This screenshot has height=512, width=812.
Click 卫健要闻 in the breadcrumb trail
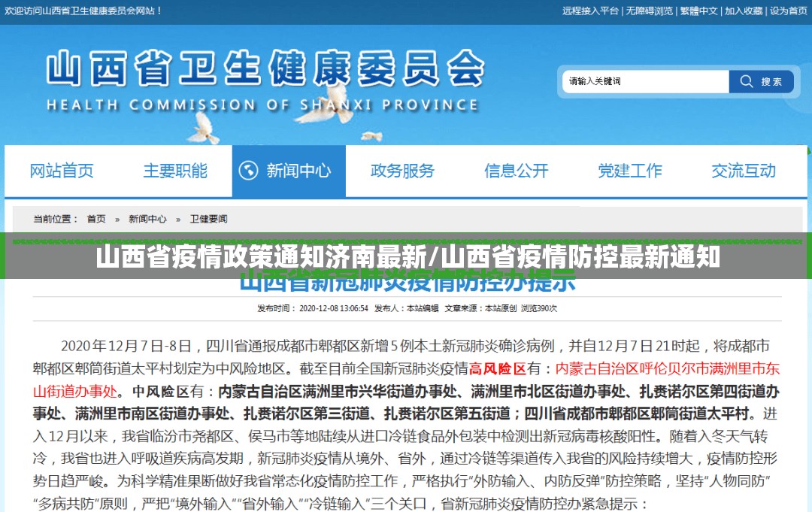[208, 219]
